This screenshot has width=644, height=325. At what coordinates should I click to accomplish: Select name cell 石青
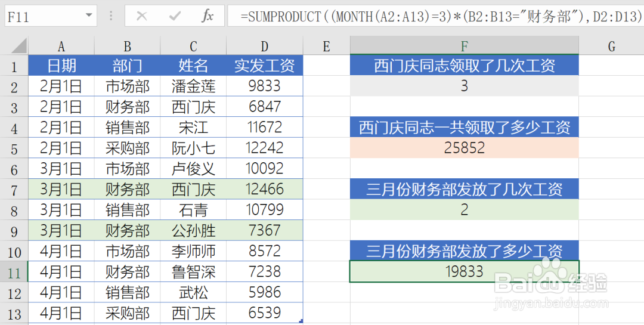(x=193, y=210)
